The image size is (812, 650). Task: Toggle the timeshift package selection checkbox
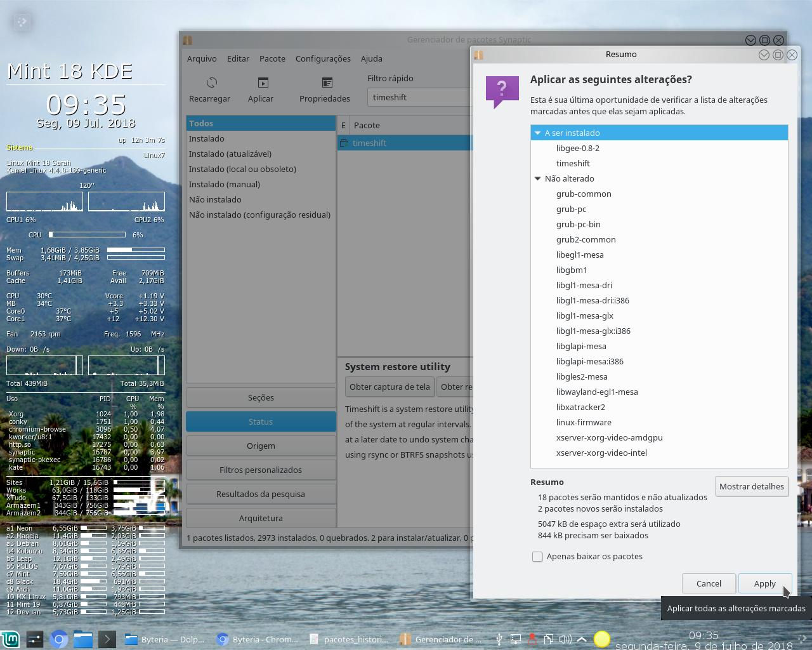[343, 143]
